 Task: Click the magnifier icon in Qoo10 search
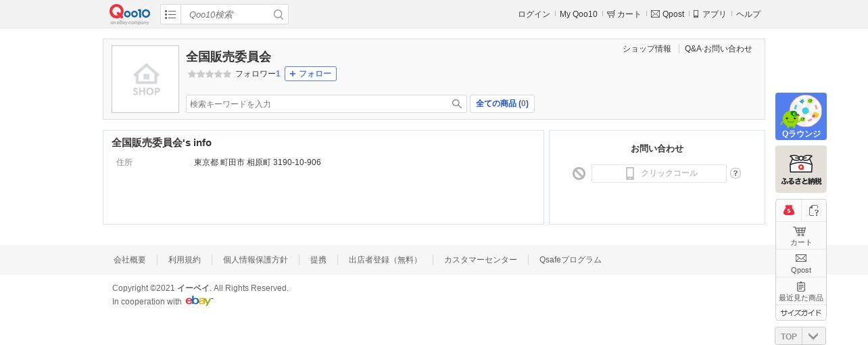279,14
